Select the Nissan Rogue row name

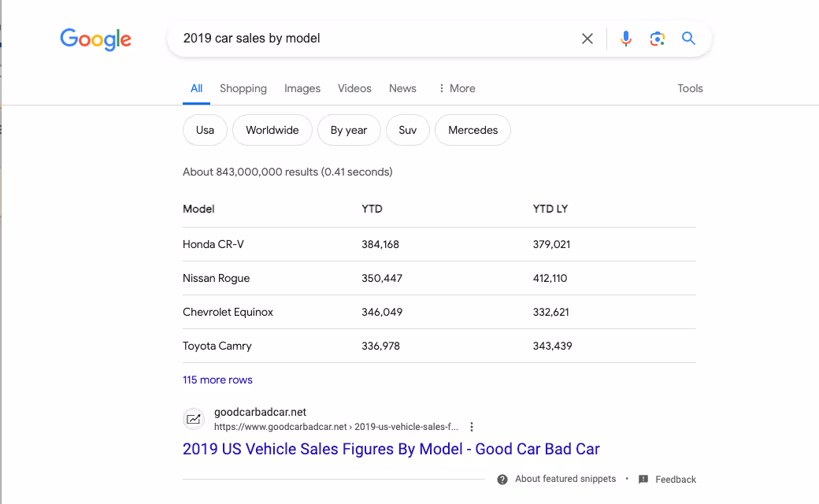217,278
